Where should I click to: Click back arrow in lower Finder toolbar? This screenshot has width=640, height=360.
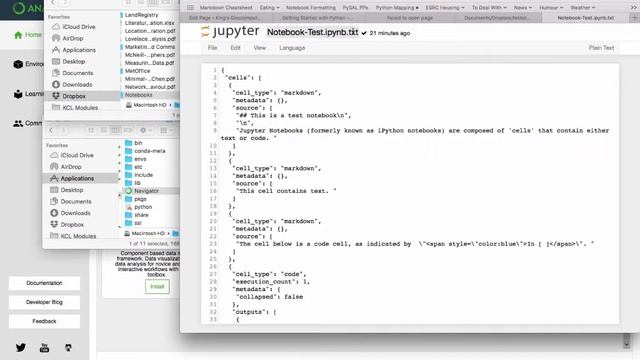[51, 130]
